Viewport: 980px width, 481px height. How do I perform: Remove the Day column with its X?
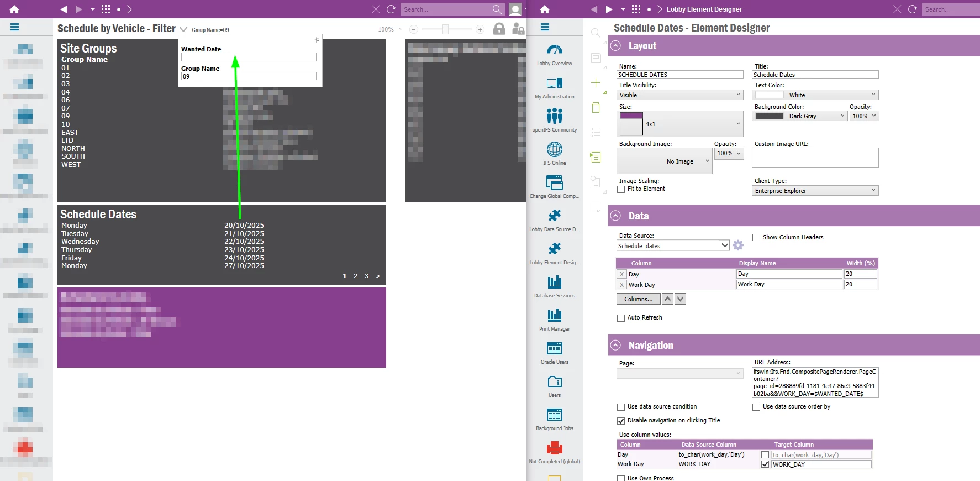click(621, 274)
